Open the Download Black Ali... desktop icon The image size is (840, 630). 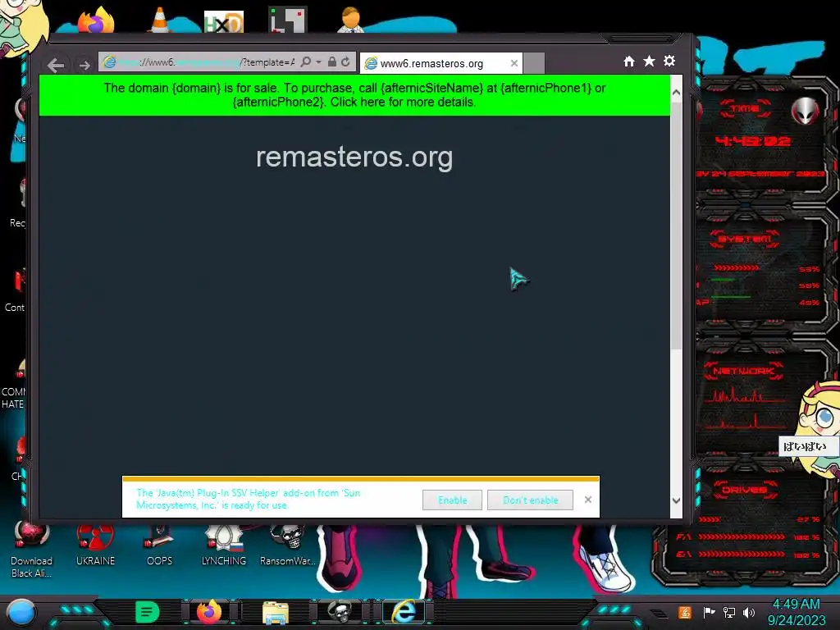[x=32, y=549]
